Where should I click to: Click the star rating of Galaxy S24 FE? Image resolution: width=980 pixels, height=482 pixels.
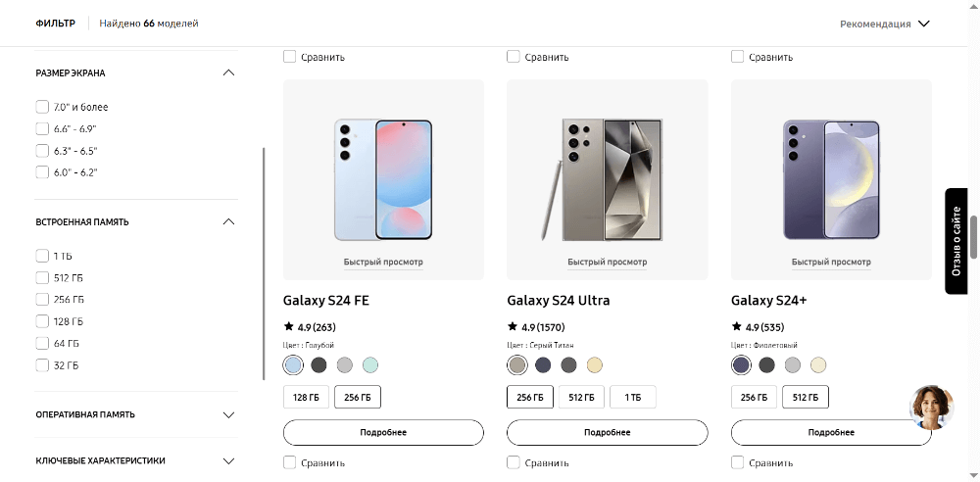click(x=310, y=327)
